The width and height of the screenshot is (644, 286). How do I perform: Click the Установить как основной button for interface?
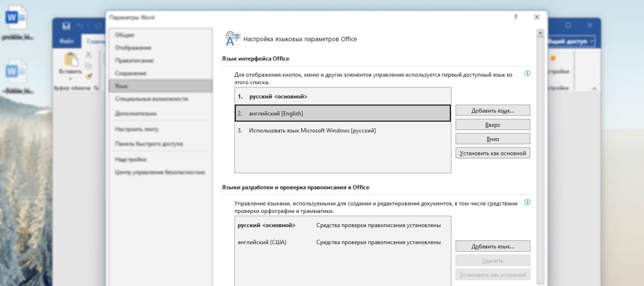point(492,153)
